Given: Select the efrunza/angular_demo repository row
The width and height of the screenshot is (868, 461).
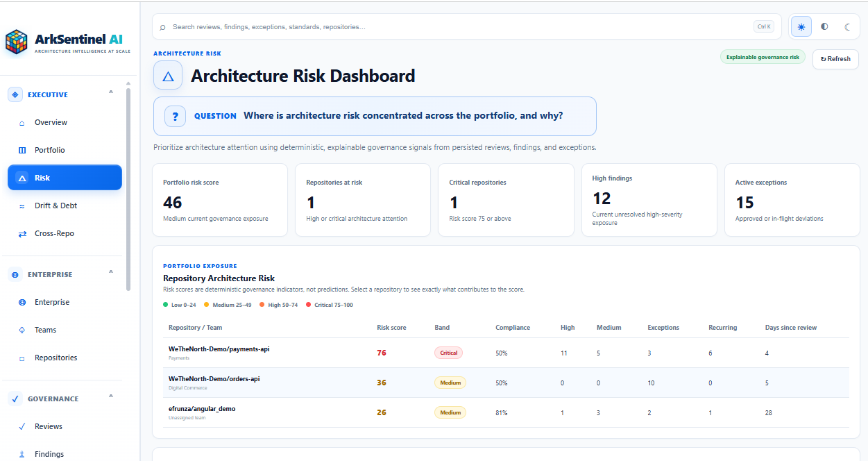Looking at the screenshot, I should 506,412.
